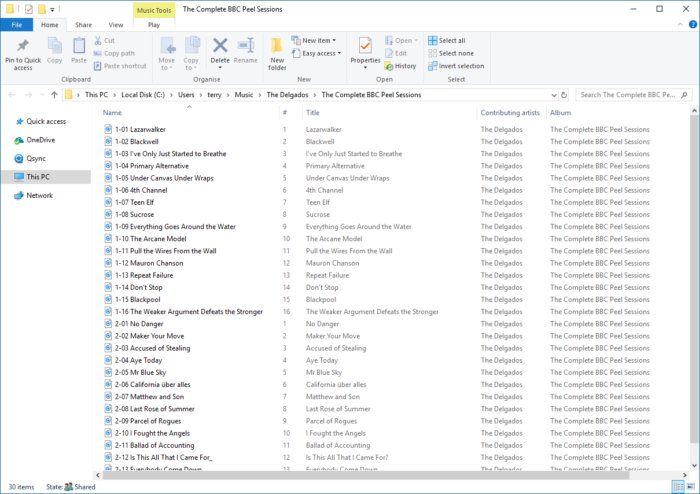Select Quick access in the navigation pane
700x494 pixels.
[46, 121]
